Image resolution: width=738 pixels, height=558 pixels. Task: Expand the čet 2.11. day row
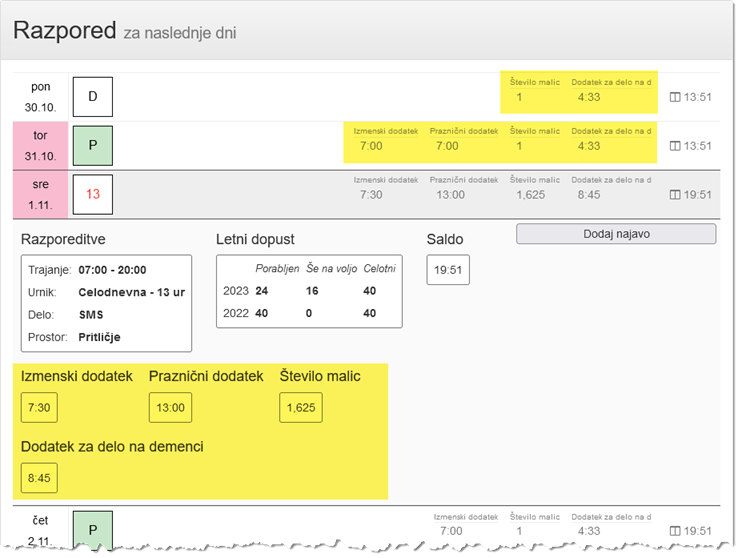tap(41, 530)
